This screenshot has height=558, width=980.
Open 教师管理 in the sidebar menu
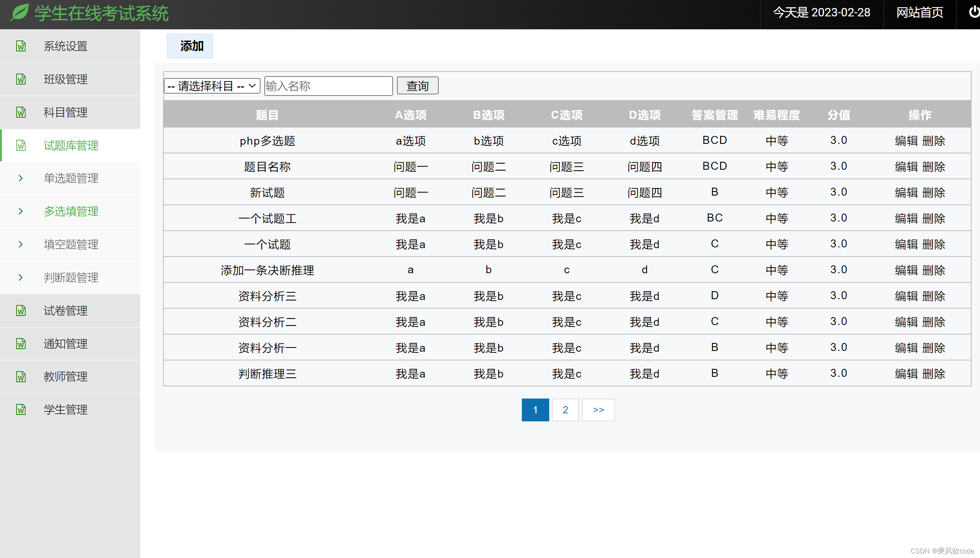point(66,377)
